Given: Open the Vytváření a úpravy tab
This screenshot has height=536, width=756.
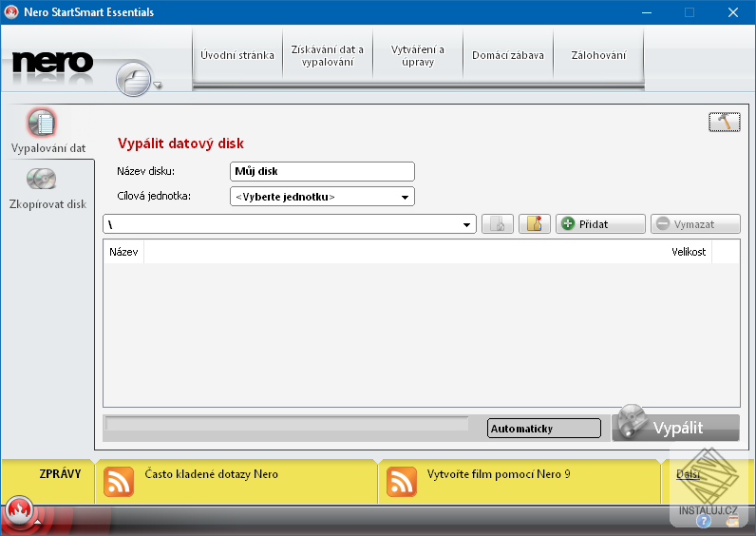Looking at the screenshot, I should coord(418,55).
